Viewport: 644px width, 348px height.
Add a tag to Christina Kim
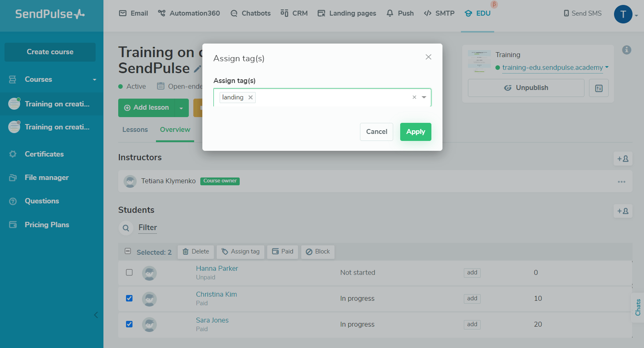(472, 299)
